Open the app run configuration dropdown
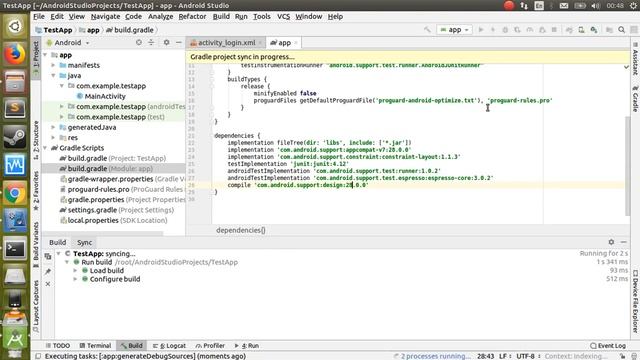 455,30
